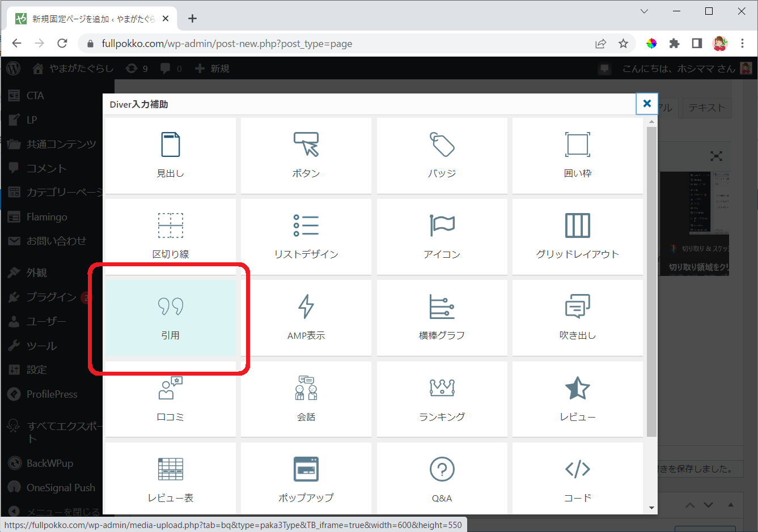The image size is (758, 532).
Task: Pick the バッジ badge tag icon
Action: 442,145
